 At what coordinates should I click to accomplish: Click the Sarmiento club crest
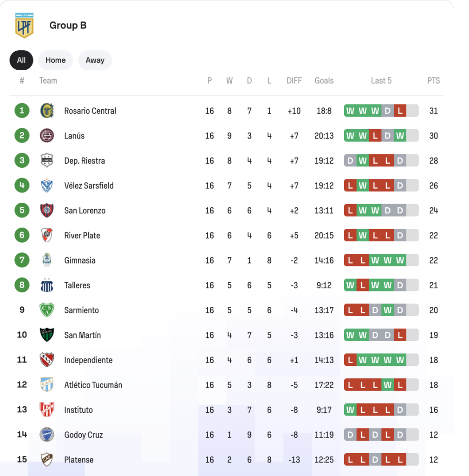pyautogui.click(x=47, y=310)
